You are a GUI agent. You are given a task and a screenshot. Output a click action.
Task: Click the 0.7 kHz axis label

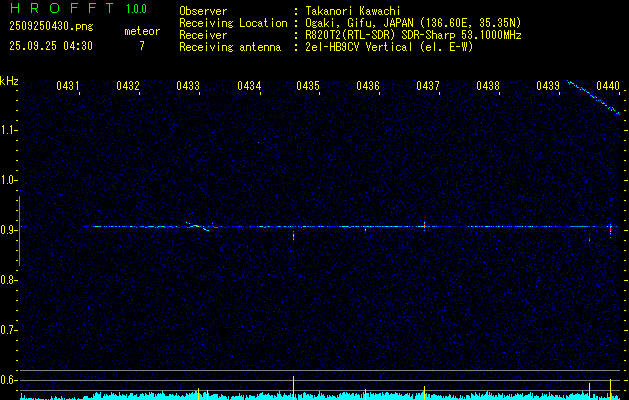[x=9, y=330]
